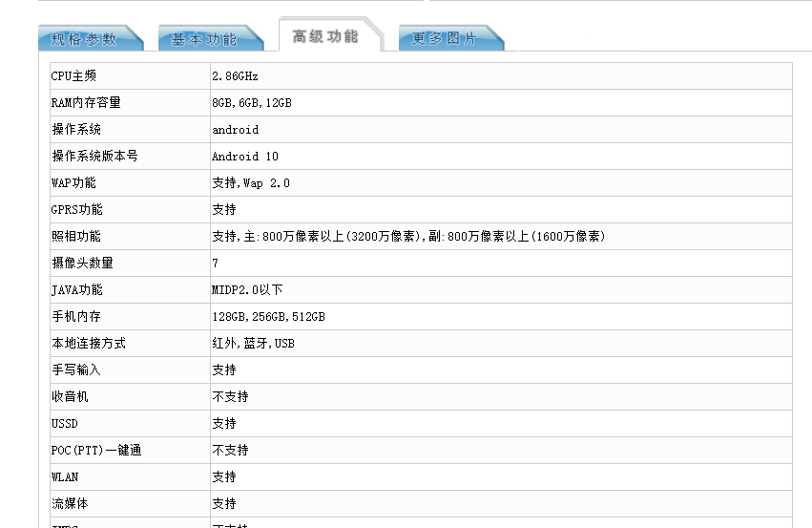812x528 pixels.
Task: Click the 照相功能 camera pixel description
Action: click(x=408, y=237)
